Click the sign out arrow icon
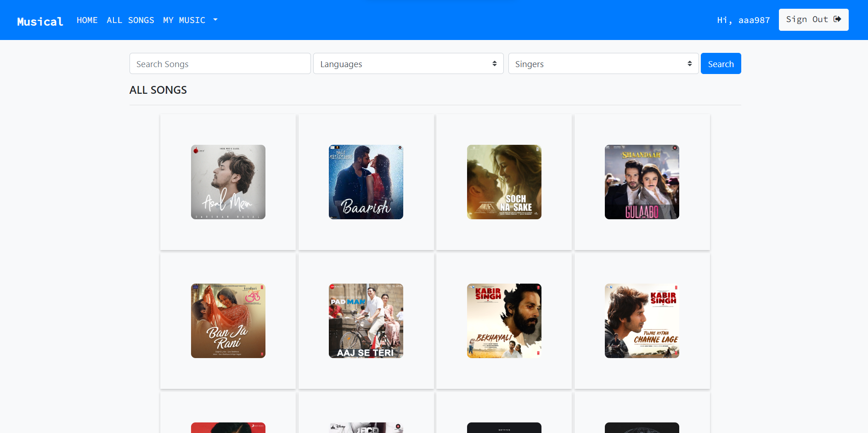 (837, 19)
